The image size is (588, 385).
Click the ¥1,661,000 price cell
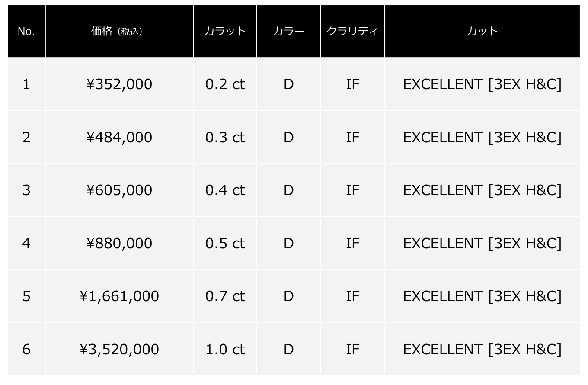[x=119, y=296]
